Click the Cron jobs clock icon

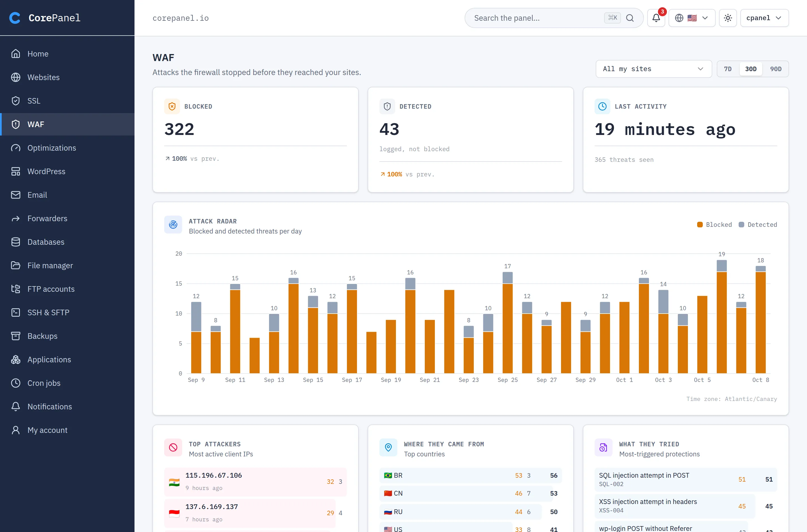point(16,383)
